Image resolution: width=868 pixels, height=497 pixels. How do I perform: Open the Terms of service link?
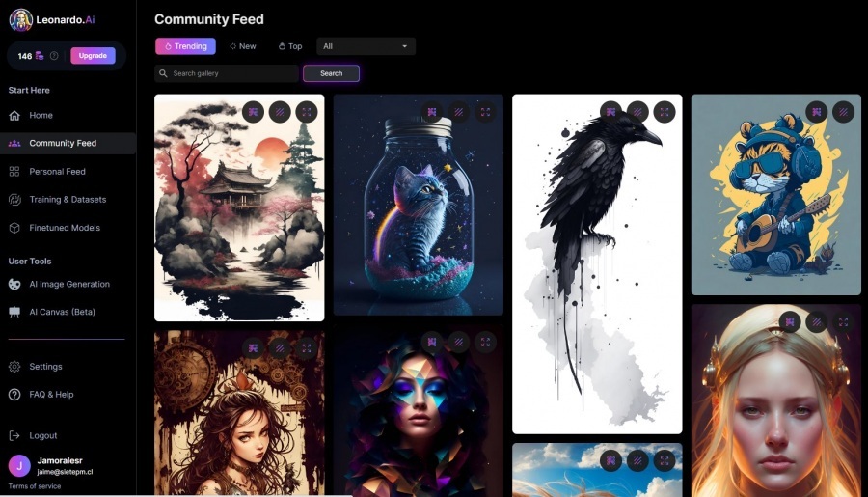(35, 486)
